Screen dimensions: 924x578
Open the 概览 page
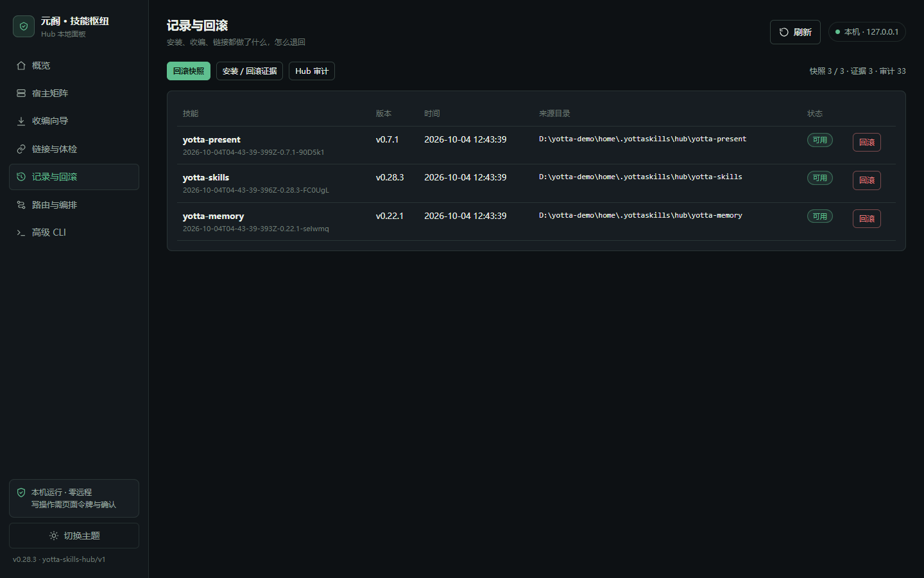(74, 66)
